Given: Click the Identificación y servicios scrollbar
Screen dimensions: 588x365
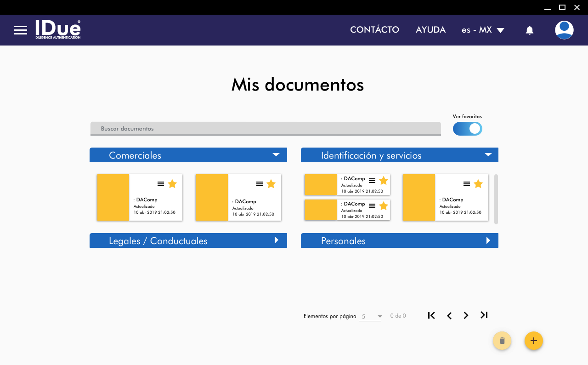Looking at the screenshot, I should pyautogui.click(x=496, y=199).
